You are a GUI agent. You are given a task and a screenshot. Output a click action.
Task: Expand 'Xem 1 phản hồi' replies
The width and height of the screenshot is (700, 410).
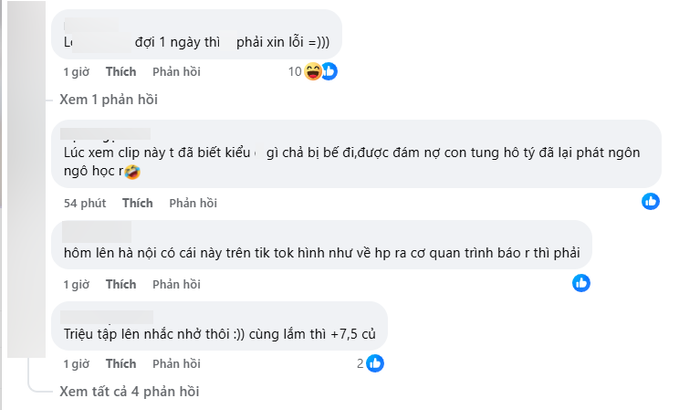pos(108,99)
